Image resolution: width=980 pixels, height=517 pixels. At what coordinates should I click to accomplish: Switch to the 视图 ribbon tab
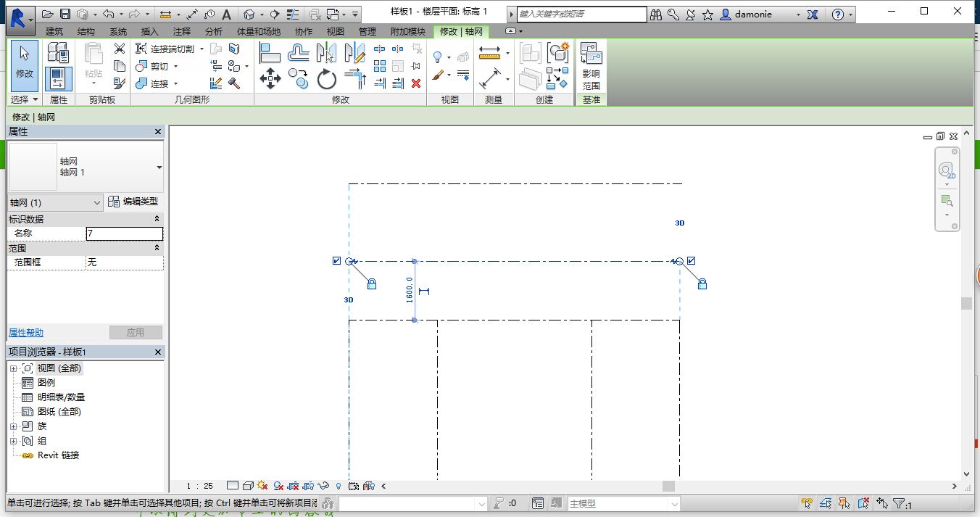click(336, 31)
